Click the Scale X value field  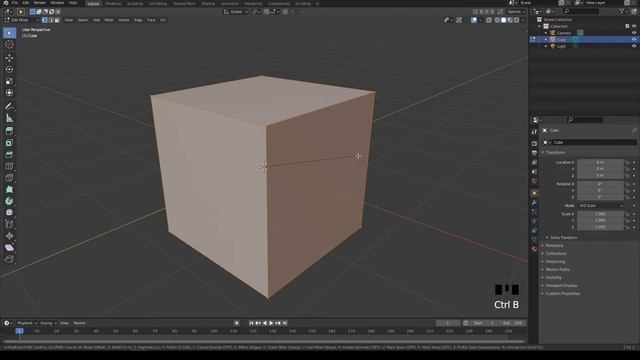click(x=600, y=214)
